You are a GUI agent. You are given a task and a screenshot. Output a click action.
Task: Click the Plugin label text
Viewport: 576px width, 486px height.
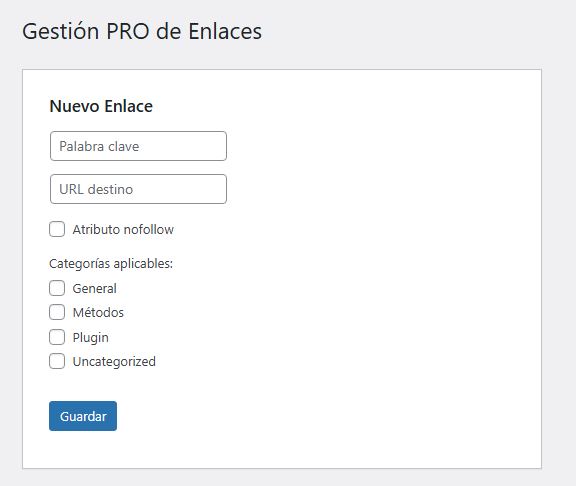90,338
